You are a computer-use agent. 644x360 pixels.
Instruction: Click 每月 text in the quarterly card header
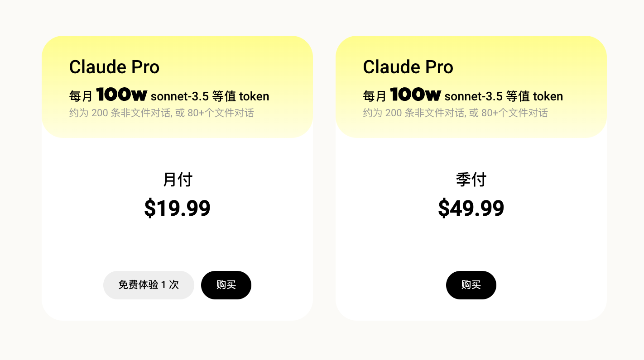(x=375, y=96)
